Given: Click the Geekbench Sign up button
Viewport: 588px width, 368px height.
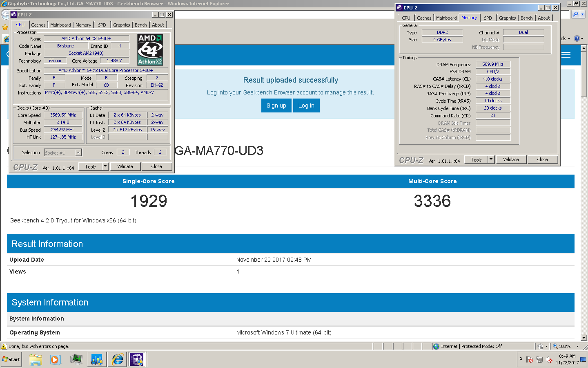Looking at the screenshot, I should pos(276,105).
